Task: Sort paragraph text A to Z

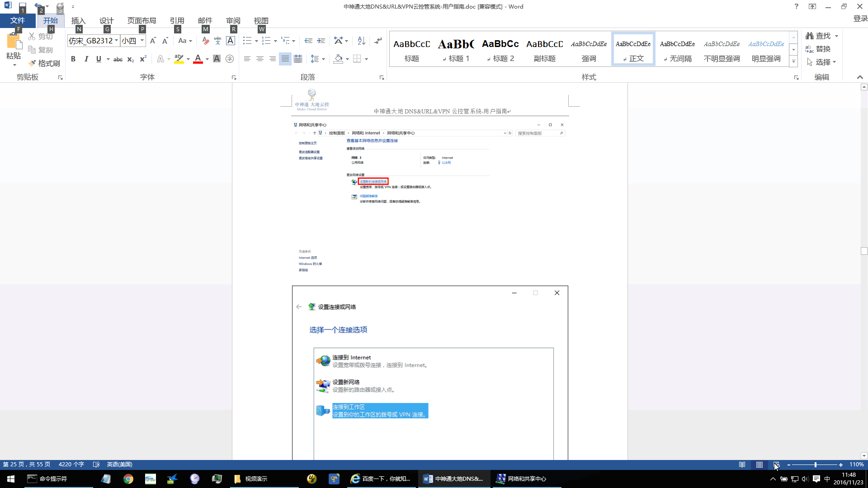Action: pyautogui.click(x=361, y=41)
